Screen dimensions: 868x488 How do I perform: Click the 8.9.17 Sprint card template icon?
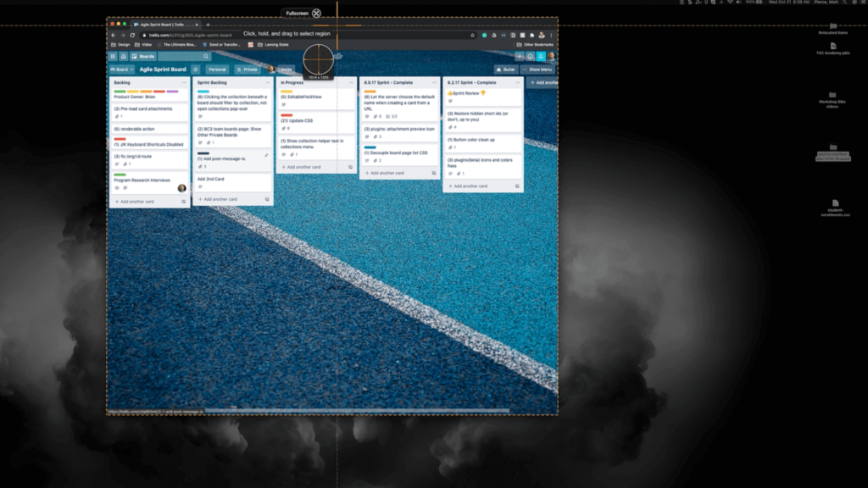tap(433, 173)
